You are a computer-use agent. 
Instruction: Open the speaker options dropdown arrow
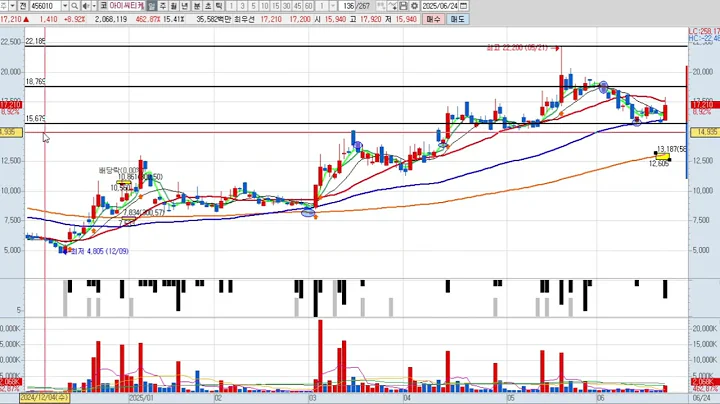click(x=94, y=6)
